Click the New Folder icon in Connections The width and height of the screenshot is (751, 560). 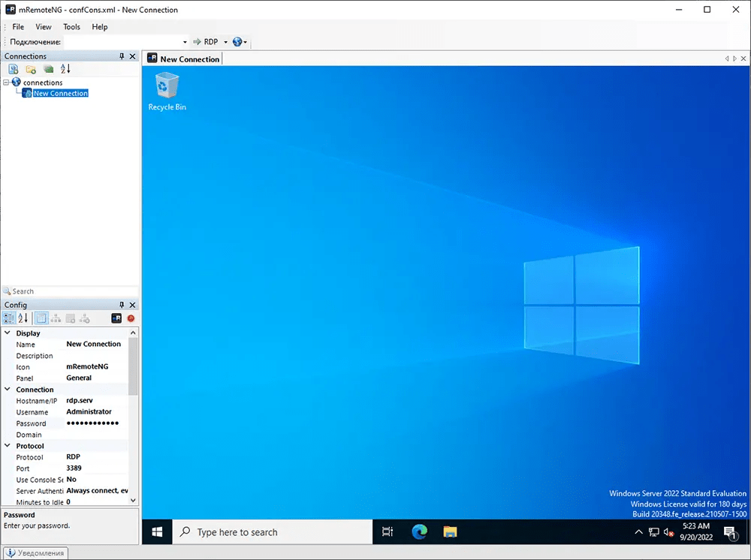[31, 69]
